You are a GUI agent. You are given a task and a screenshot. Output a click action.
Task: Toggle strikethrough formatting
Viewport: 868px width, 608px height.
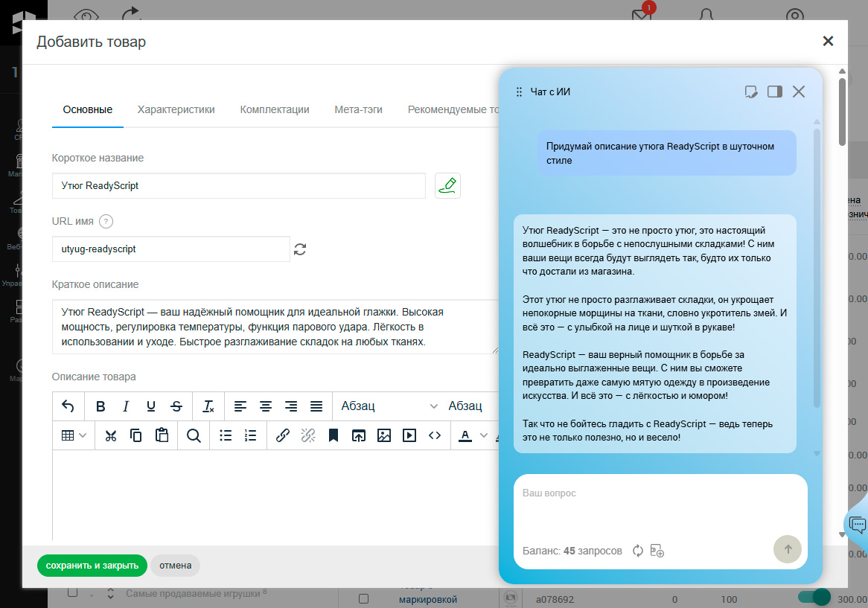click(x=176, y=406)
